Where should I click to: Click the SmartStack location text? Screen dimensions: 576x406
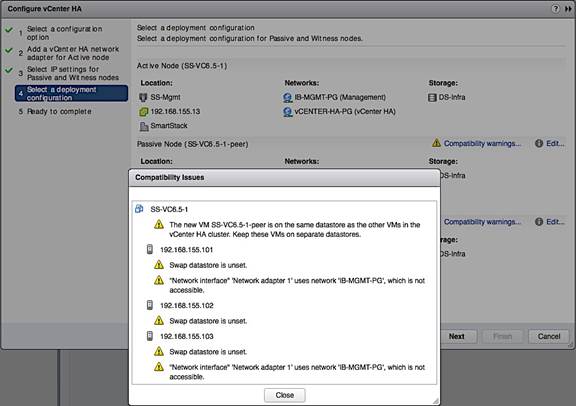[169, 126]
